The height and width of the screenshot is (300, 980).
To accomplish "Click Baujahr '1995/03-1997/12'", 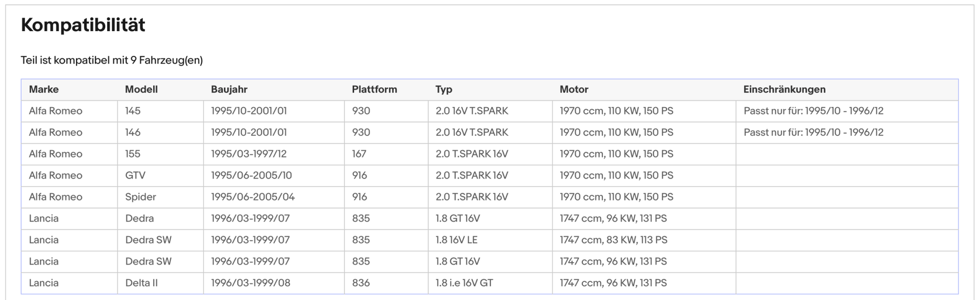I will (249, 154).
